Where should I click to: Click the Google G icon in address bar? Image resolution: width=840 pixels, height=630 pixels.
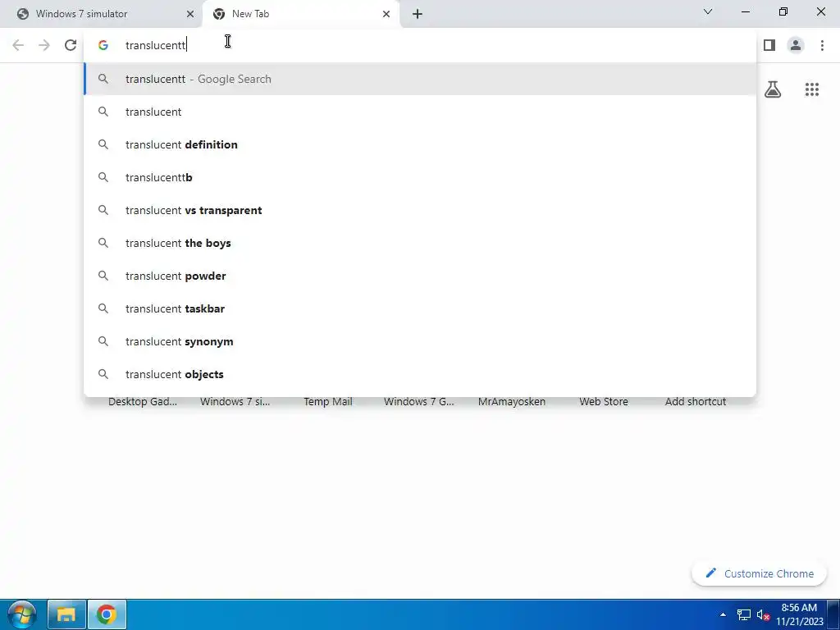103,45
